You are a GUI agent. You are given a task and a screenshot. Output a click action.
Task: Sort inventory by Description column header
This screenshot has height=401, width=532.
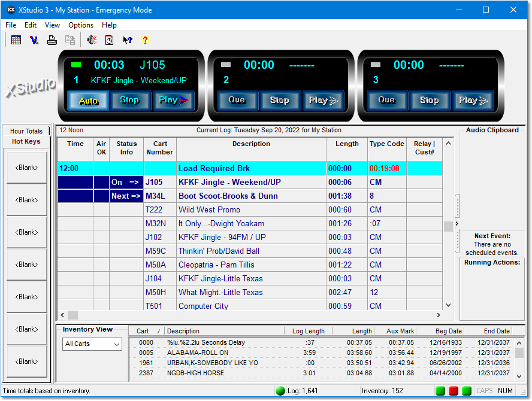(224, 331)
